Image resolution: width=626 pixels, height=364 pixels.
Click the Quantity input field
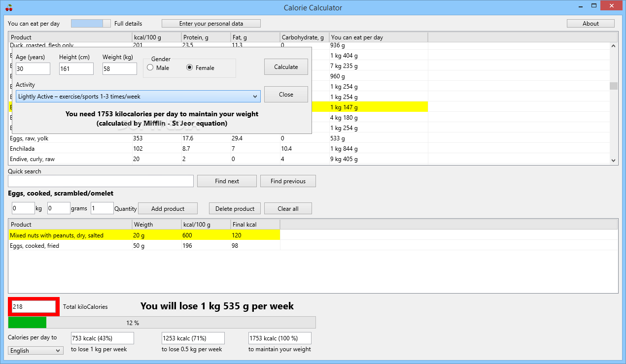[x=102, y=208]
